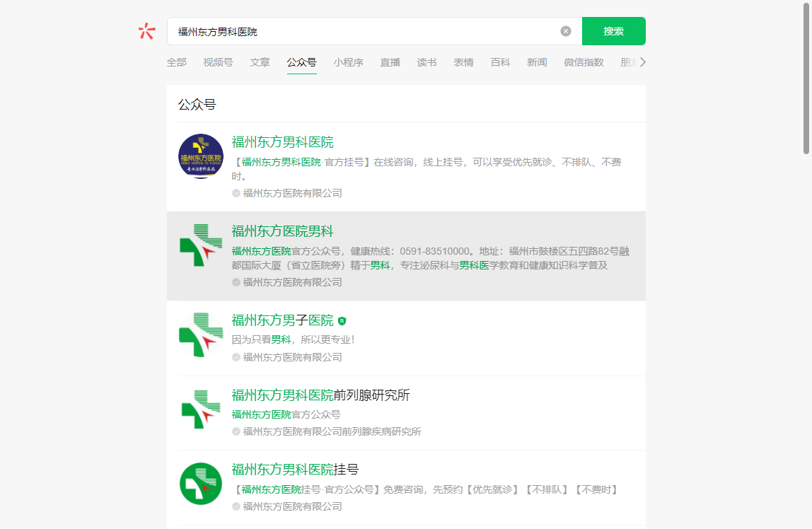Switch to the 直播 tab
Screen dimensions: 812x529
click(390, 63)
